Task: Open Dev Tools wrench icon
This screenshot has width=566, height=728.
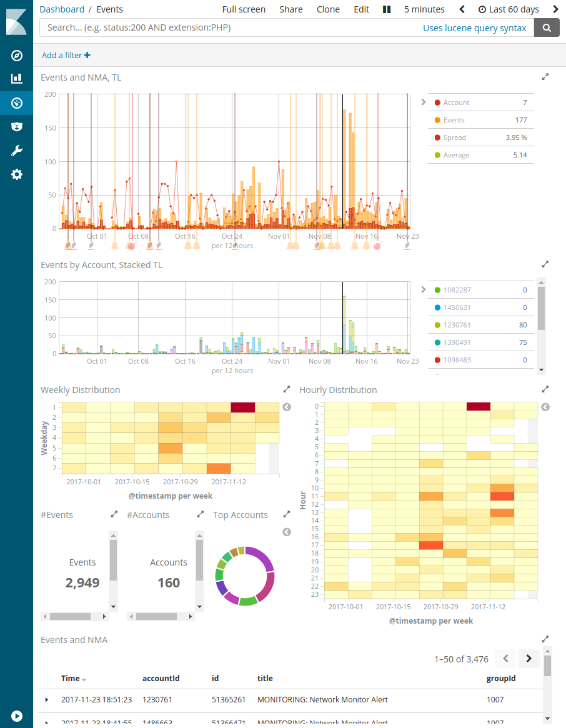Action: pyautogui.click(x=17, y=151)
